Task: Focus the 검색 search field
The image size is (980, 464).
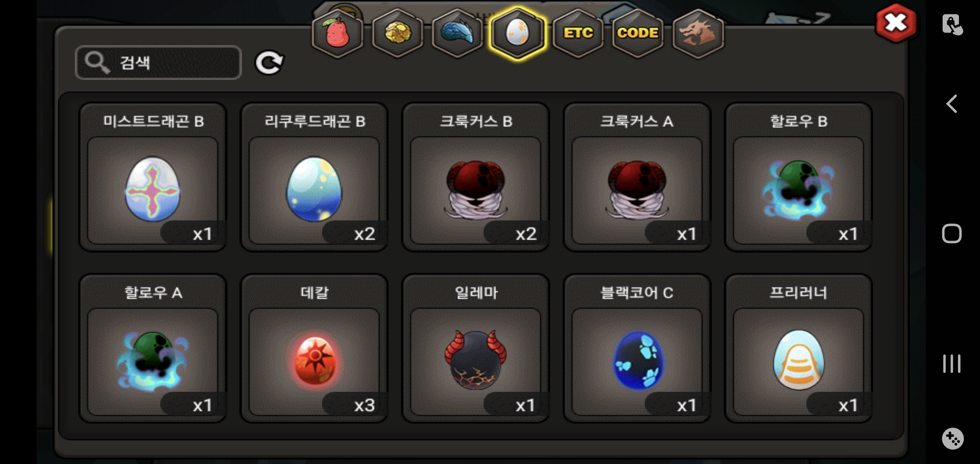Action: point(158,62)
